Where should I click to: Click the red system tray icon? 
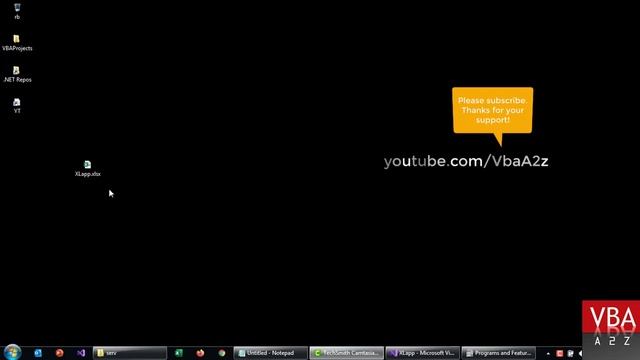(x=560, y=353)
